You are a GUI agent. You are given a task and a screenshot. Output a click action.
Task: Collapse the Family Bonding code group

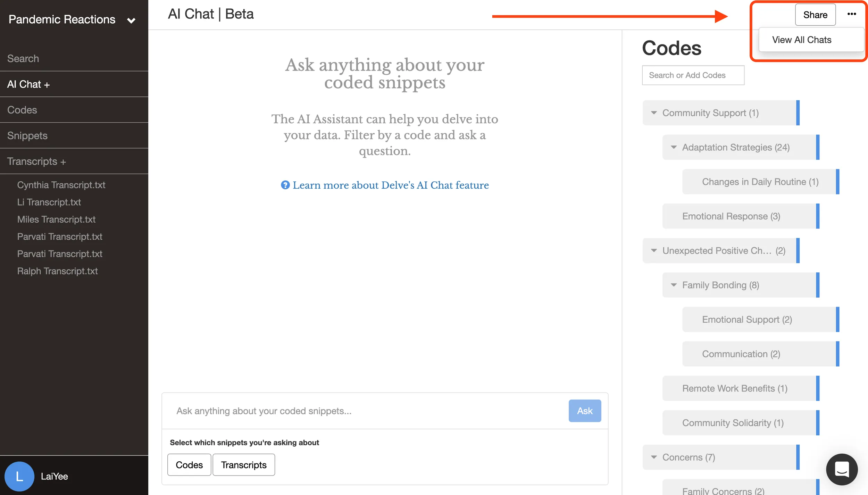[x=674, y=285]
